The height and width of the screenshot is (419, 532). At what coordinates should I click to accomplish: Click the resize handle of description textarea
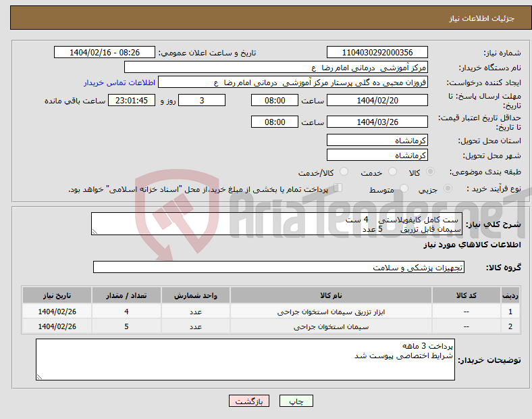coord(95,232)
